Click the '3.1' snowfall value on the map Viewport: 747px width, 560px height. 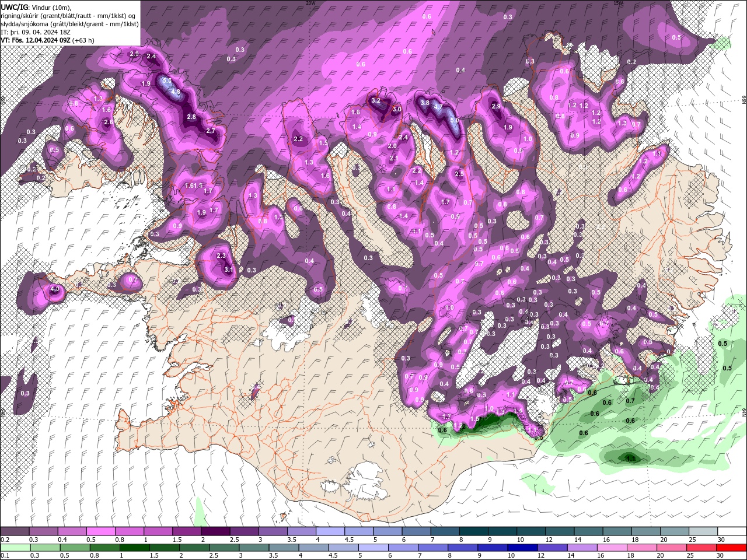point(229,269)
